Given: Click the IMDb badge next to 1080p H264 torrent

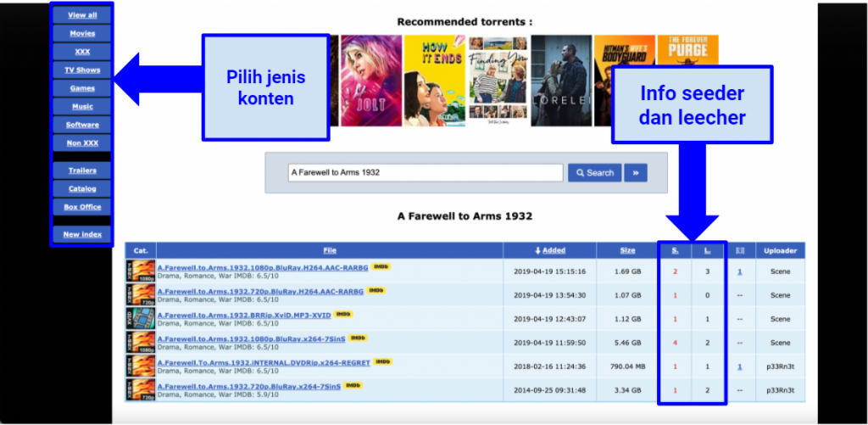Looking at the screenshot, I should [381, 266].
